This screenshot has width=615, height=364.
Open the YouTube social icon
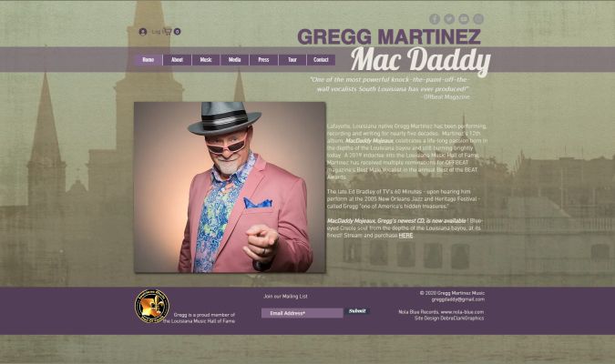(464, 19)
